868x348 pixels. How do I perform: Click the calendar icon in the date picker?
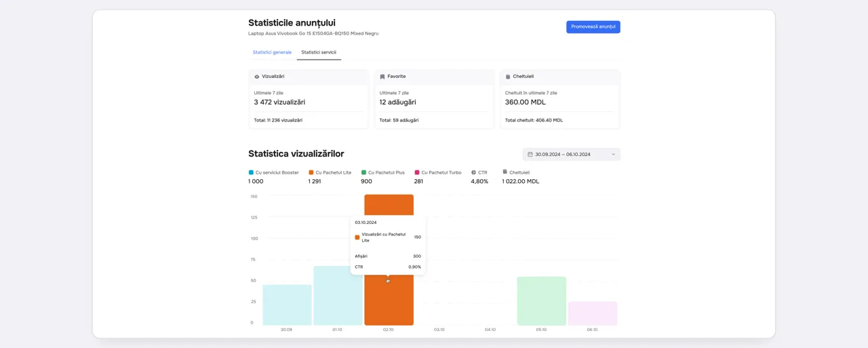[530, 154]
